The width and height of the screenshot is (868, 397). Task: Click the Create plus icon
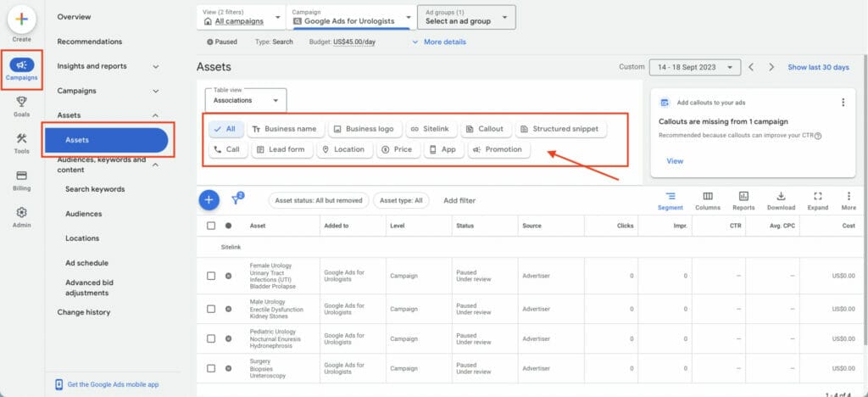(x=21, y=20)
